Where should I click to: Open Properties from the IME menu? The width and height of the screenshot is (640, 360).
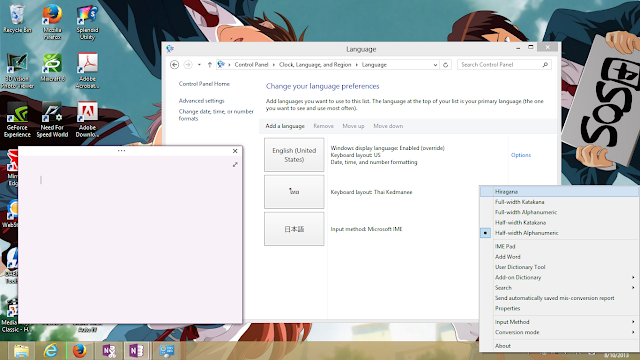click(559, 308)
